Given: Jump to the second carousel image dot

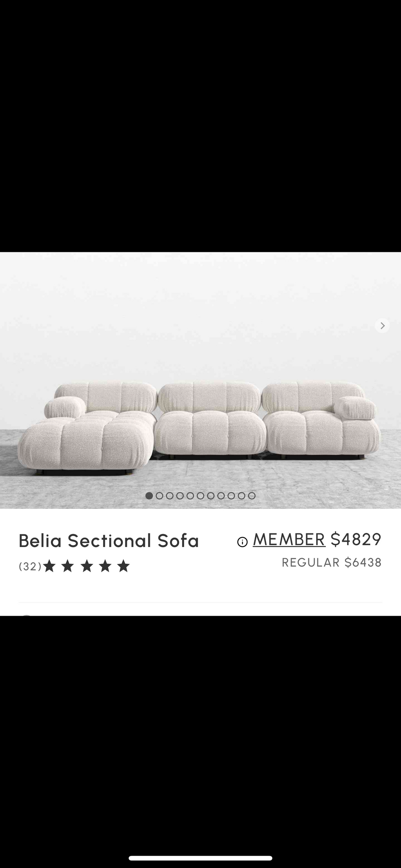Looking at the screenshot, I should 159,496.
